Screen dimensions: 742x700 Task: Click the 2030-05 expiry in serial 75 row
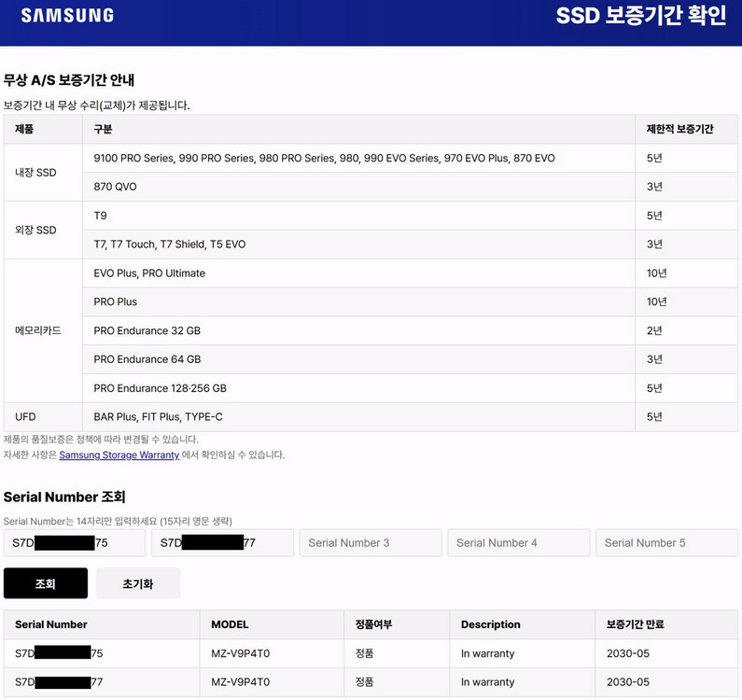[628, 653]
